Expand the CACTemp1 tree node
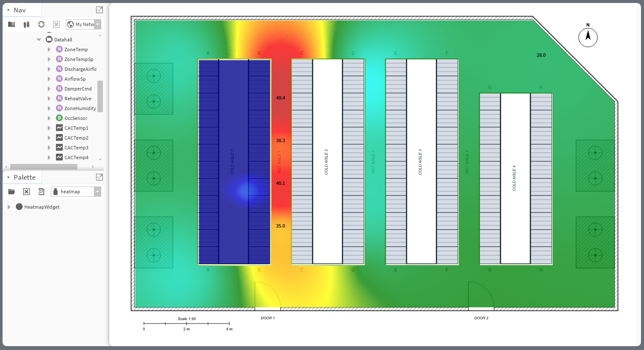This screenshot has width=644, height=350. pyautogui.click(x=49, y=128)
